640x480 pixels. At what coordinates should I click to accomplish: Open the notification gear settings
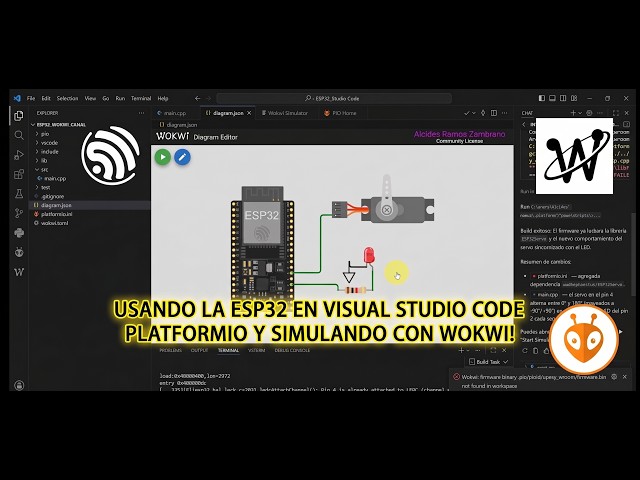[x=614, y=377]
